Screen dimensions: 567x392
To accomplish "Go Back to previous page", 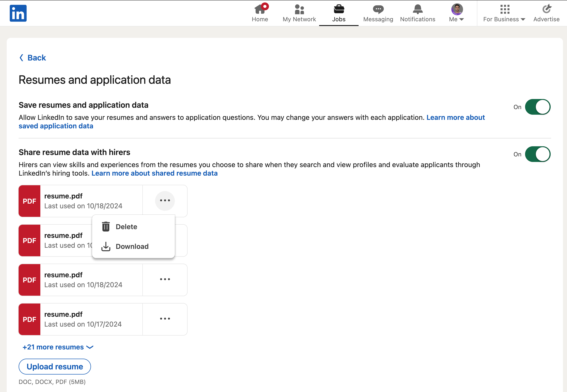I will 33,58.
